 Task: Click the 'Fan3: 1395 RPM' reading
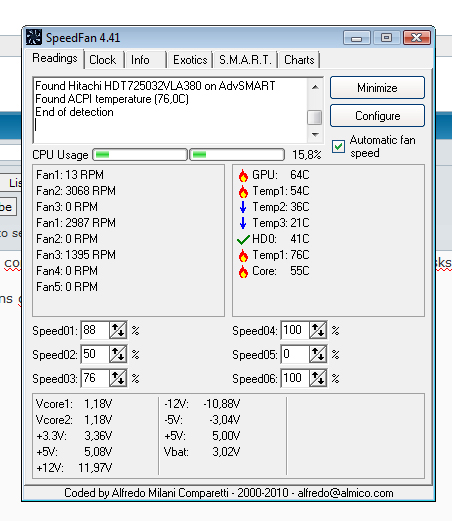click(76, 255)
